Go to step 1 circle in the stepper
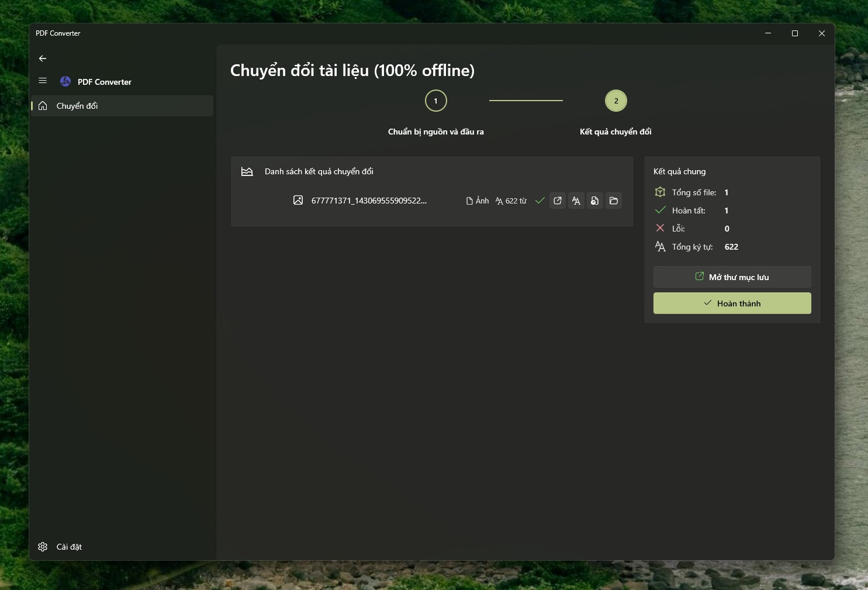 (x=436, y=101)
